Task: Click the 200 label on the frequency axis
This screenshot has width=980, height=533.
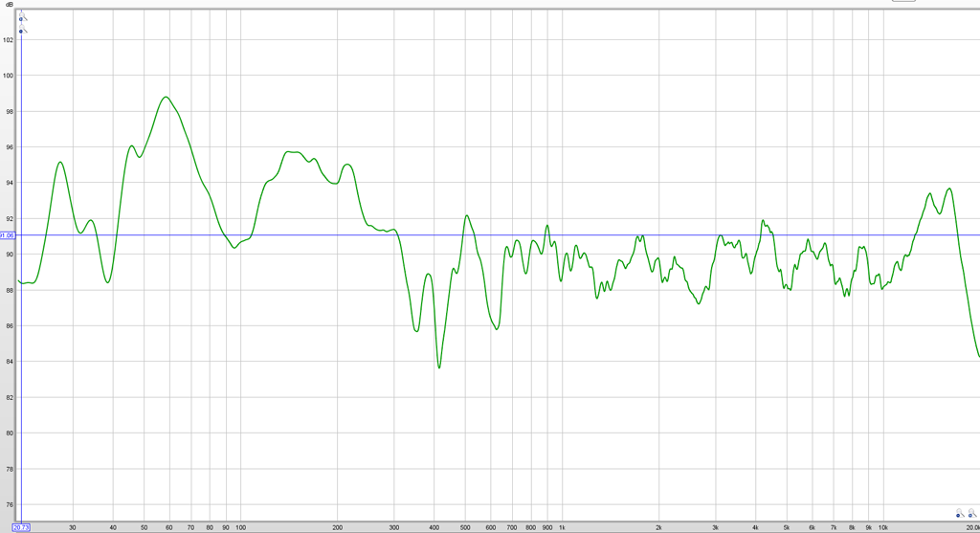Action: coord(337,527)
